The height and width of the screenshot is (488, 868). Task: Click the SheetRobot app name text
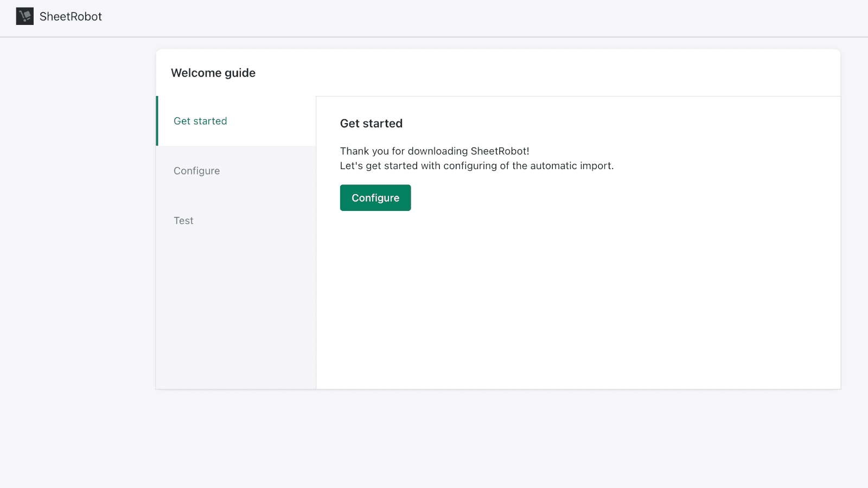pyautogui.click(x=71, y=17)
